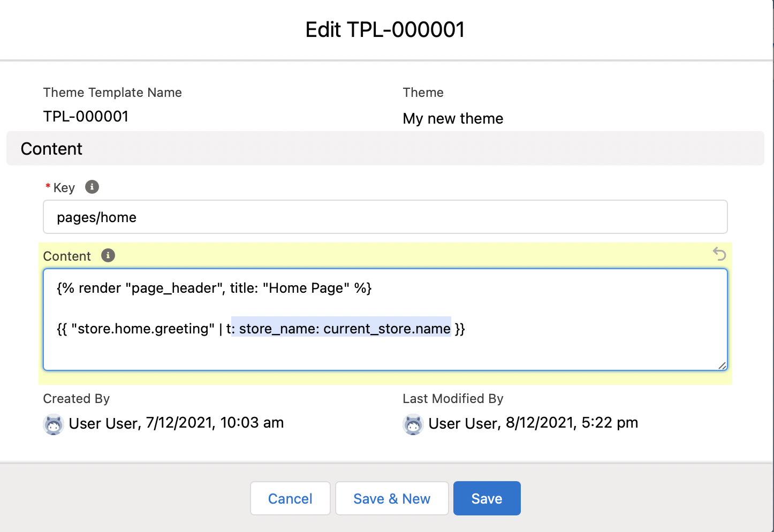Viewport: 774px width, 532px height.
Task: Click the 'Edit TPL-000001' dialog title
Action: tap(385, 29)
